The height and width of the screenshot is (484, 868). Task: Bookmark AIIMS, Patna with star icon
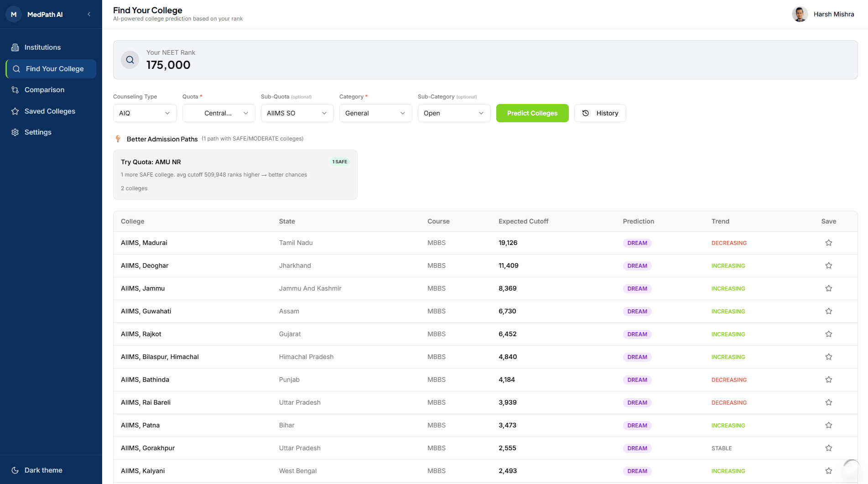[828, 425]
